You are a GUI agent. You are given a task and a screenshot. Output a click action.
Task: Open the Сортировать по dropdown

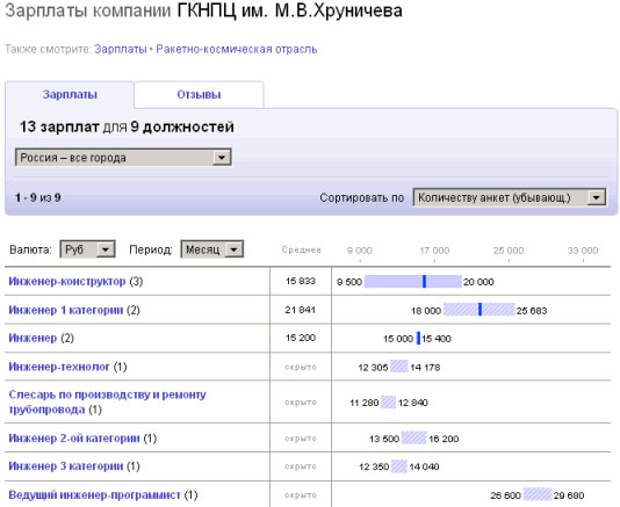coord(509,197)
